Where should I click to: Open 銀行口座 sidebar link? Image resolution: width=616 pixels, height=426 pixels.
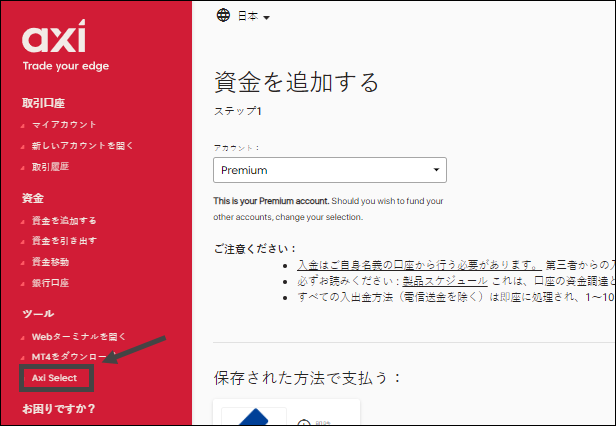50,283
